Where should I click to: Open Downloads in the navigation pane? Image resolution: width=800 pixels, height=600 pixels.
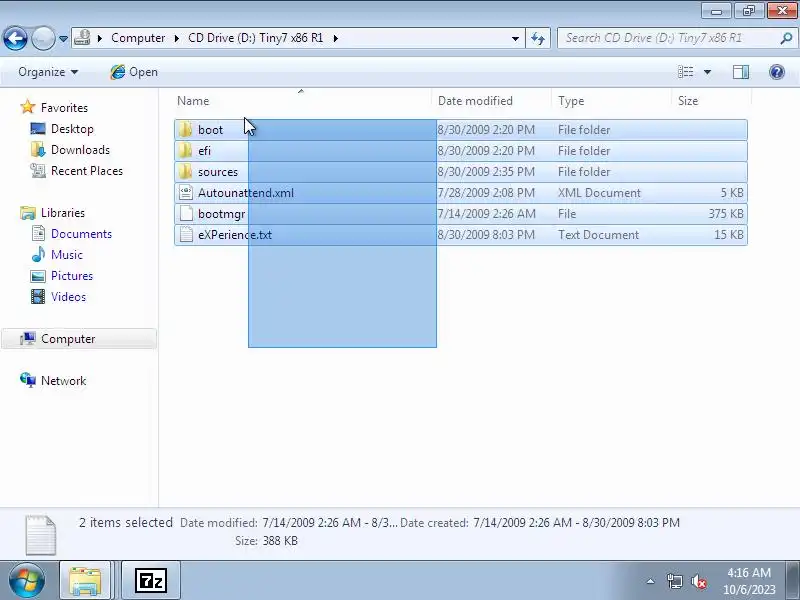coord(80,149)
